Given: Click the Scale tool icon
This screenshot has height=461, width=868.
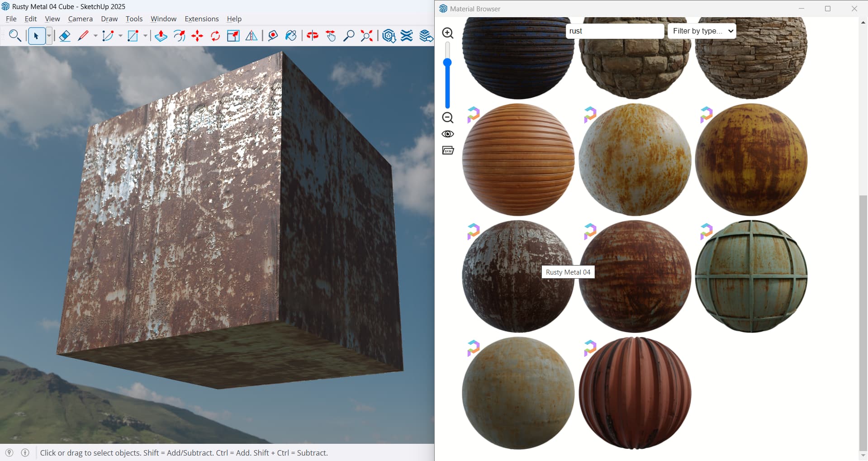Looking at the screenshot, I should [x=233, y=36].
